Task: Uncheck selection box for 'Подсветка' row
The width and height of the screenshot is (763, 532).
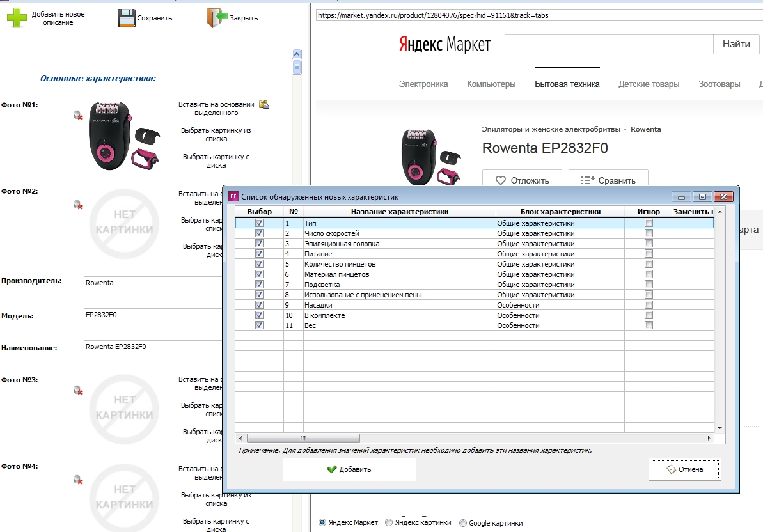Action: [260, 284]
